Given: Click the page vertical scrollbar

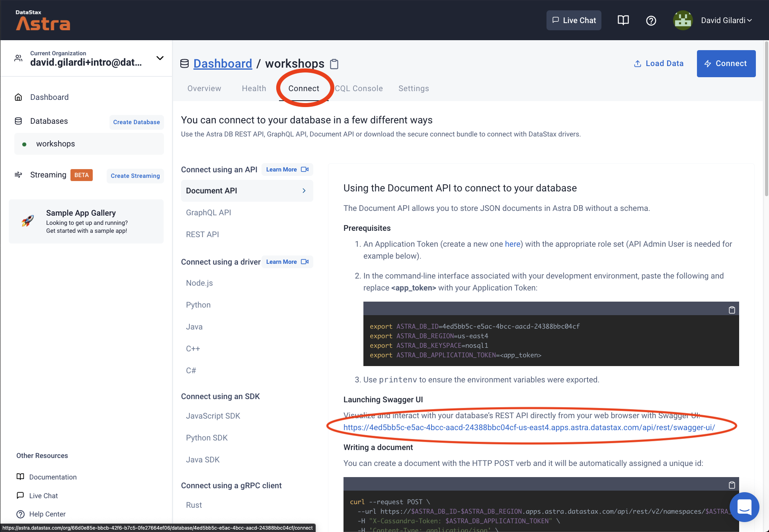Looking at the screenshot, I should pos(766,119).
